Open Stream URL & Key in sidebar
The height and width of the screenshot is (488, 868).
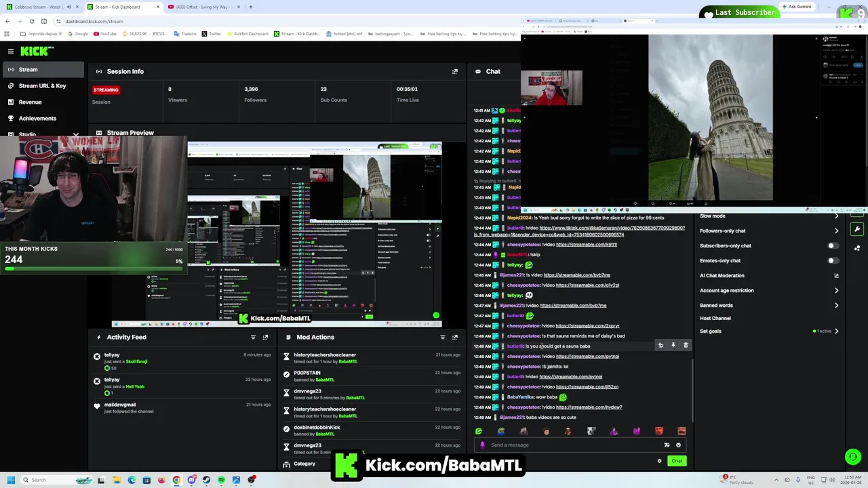click(x=42, y=85)
